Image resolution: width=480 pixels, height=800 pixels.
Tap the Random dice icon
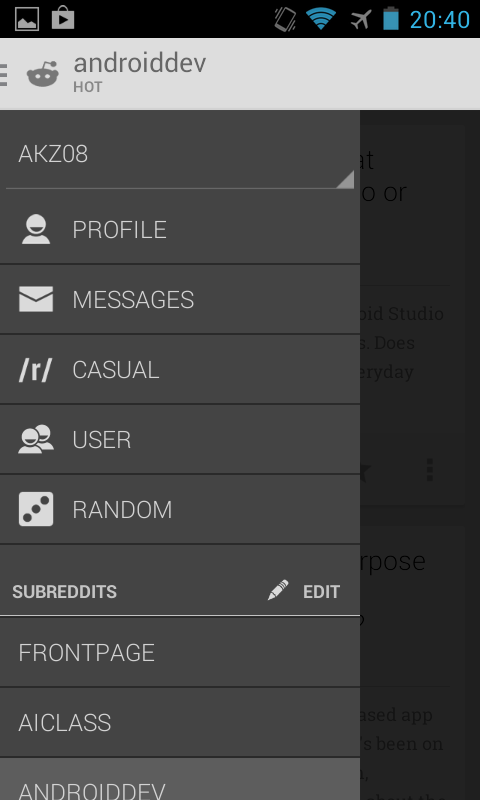click(36, 509)
